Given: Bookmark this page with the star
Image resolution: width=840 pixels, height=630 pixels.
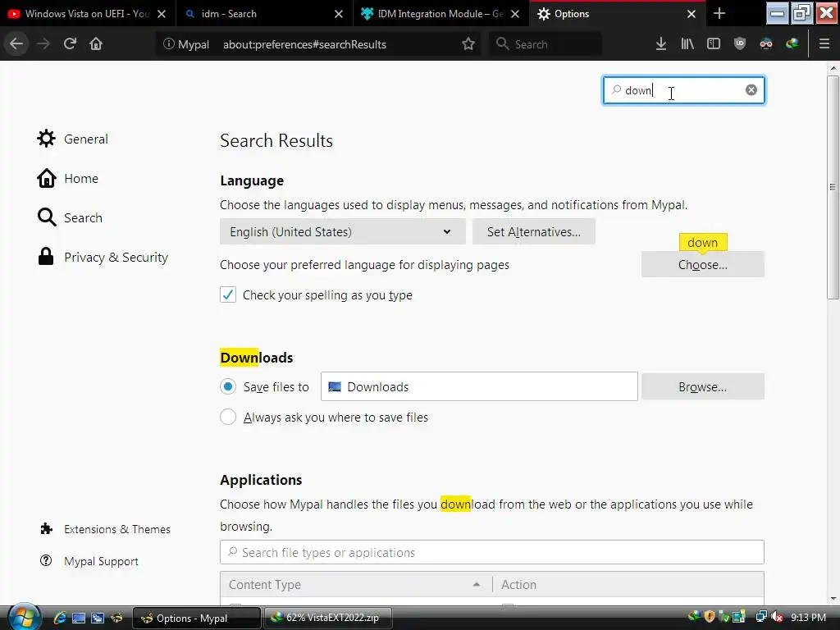Looking at the screenshot, I should coord(468,44).
